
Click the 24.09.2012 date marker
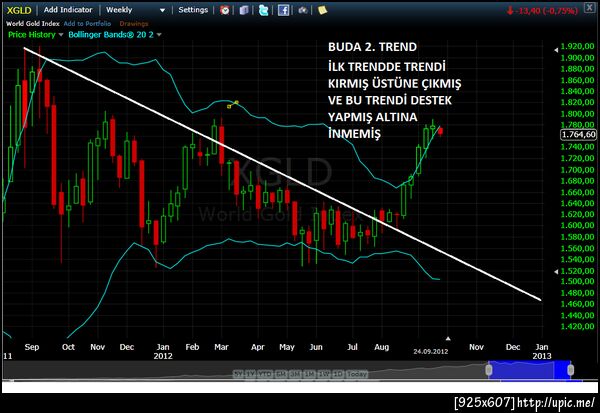click(x=430, y=351)
